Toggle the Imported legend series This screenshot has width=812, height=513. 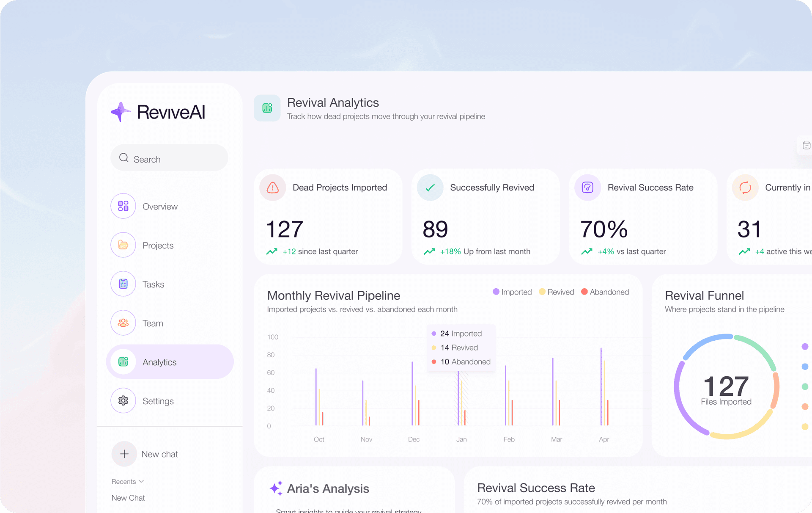(x=512, y=292)
